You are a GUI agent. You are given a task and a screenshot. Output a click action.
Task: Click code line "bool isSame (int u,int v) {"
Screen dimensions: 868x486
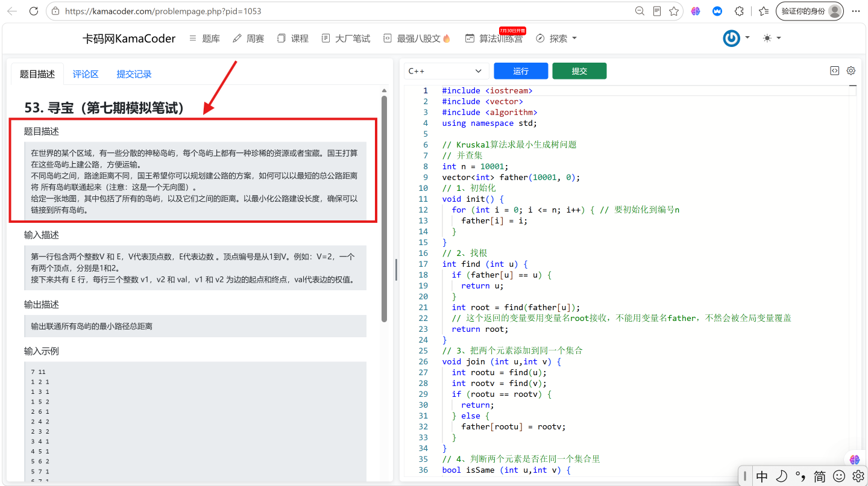click(506, 470)
